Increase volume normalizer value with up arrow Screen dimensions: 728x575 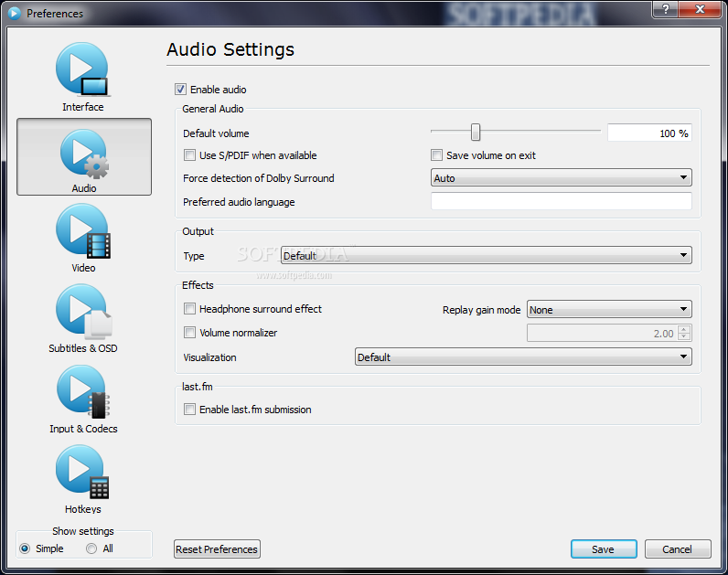684,329
